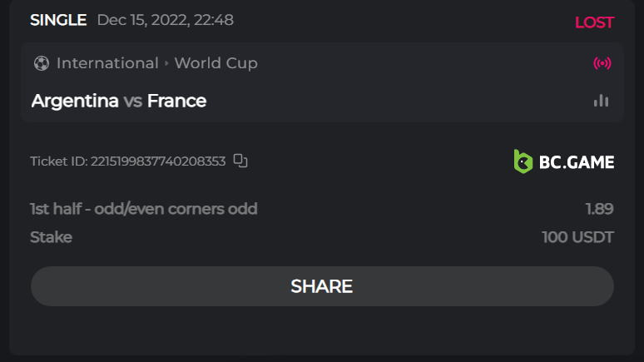Open the International category link

pyautogui.click(x=107, y=63)
